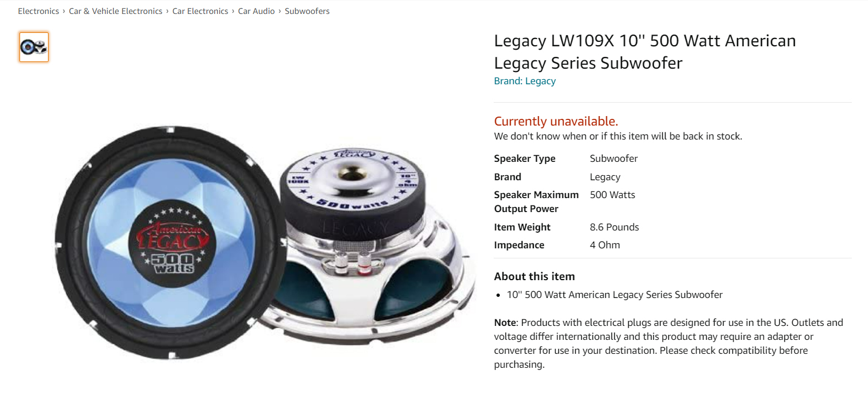Click the American Legacy Series bullet text

point(615,295)
